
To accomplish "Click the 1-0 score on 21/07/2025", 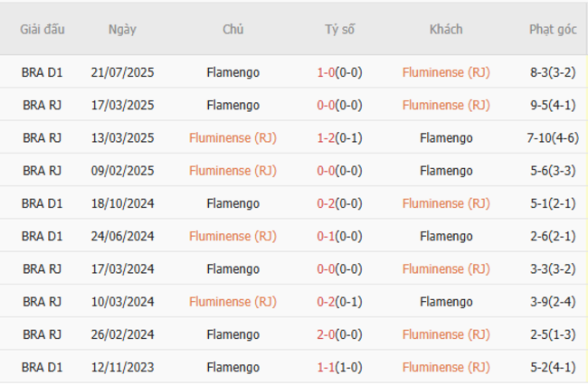I will pos(327,72).
